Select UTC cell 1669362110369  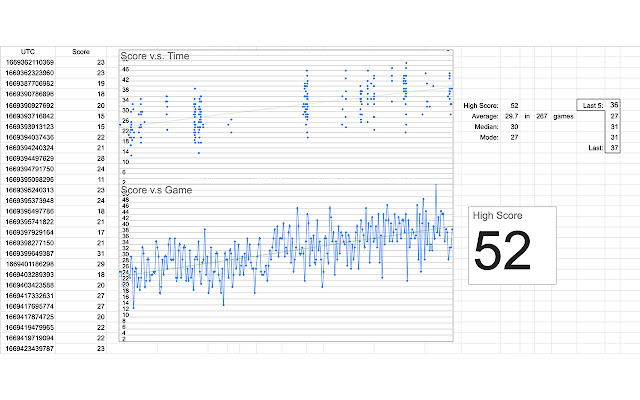point(28,62)
